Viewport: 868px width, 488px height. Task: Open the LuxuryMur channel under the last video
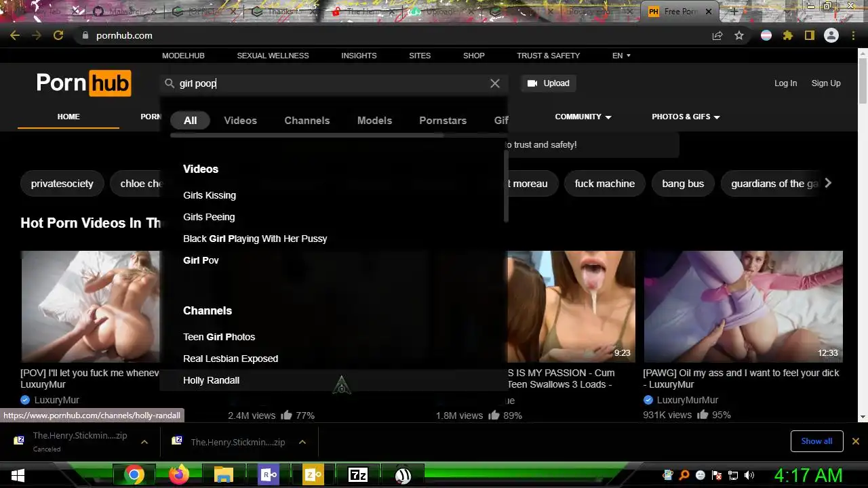tap(687, 400)
